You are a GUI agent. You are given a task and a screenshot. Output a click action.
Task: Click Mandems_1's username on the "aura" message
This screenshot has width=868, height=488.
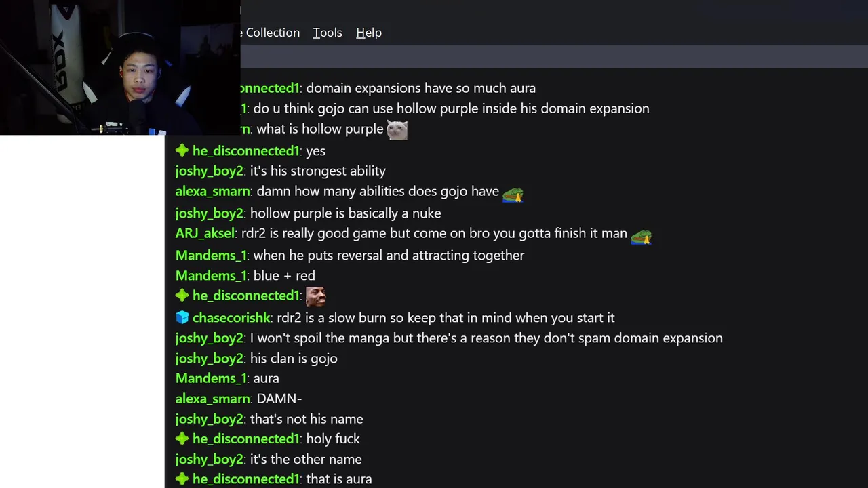point(211,378)
